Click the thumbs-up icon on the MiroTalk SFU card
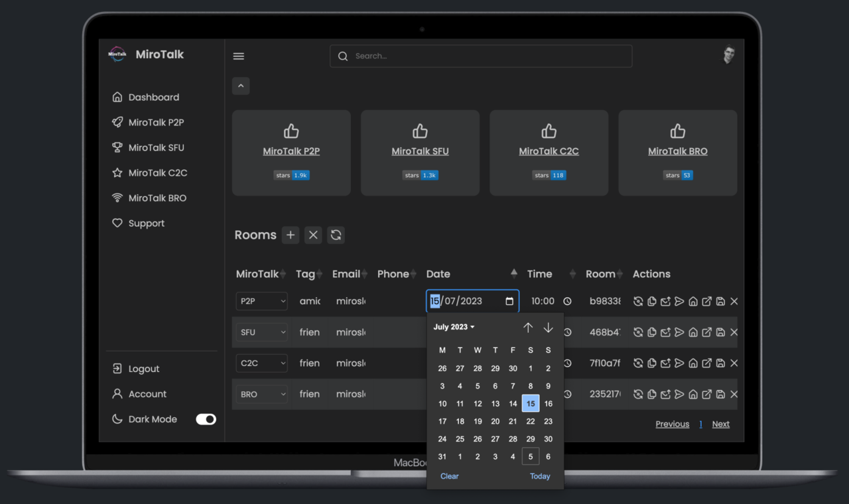This screenshot has width=849, height=504. tap(420, 131)
